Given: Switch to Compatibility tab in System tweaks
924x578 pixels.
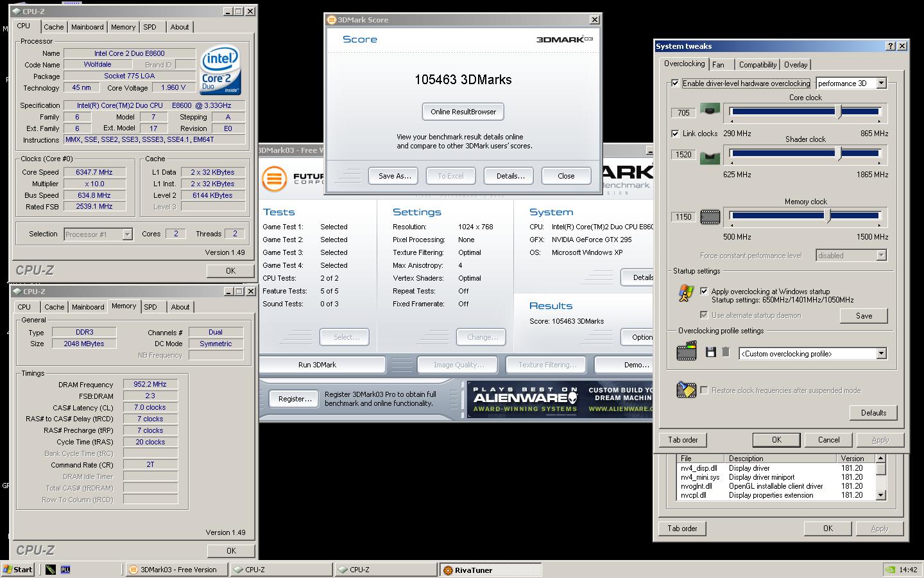Looking at the screenshot, I should (x=758, y=65).
